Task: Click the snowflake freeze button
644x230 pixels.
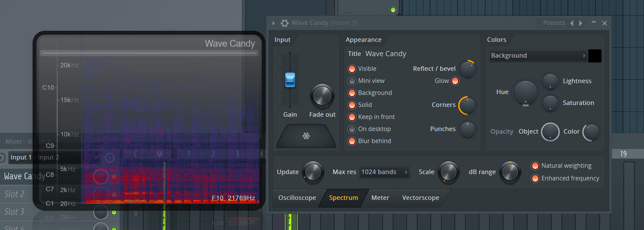Action: 306,136
